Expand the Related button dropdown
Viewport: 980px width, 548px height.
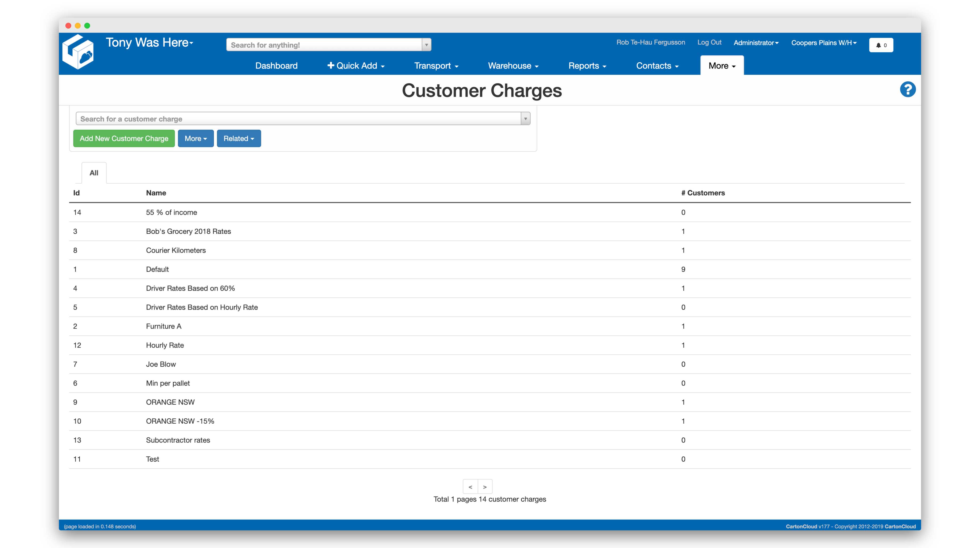click(239, 138)
